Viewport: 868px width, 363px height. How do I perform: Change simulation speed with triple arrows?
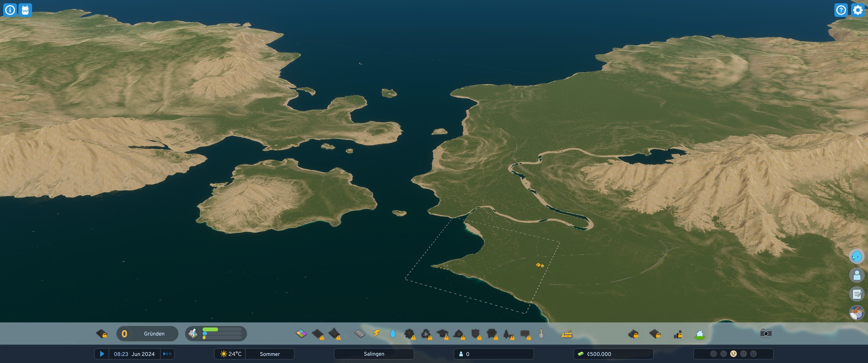(167, 354)
